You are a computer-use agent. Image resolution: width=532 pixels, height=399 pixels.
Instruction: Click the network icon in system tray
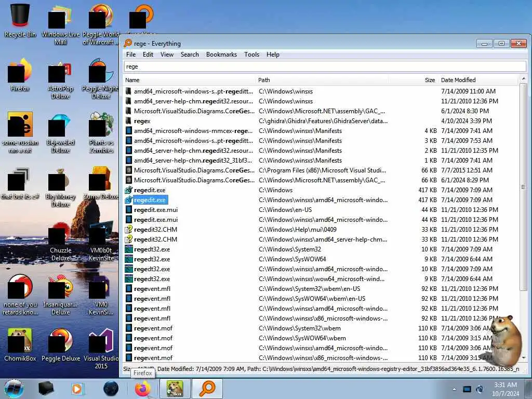point(467,390)
